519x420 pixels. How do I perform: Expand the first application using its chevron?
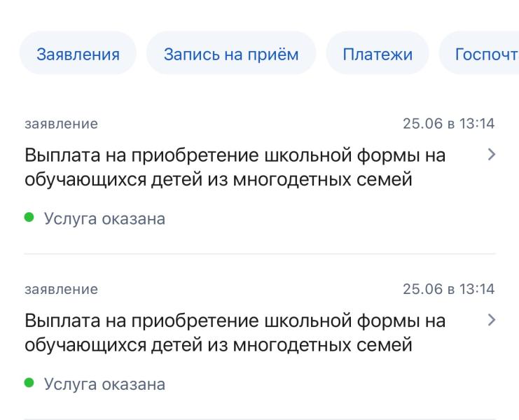coord(492,155)
